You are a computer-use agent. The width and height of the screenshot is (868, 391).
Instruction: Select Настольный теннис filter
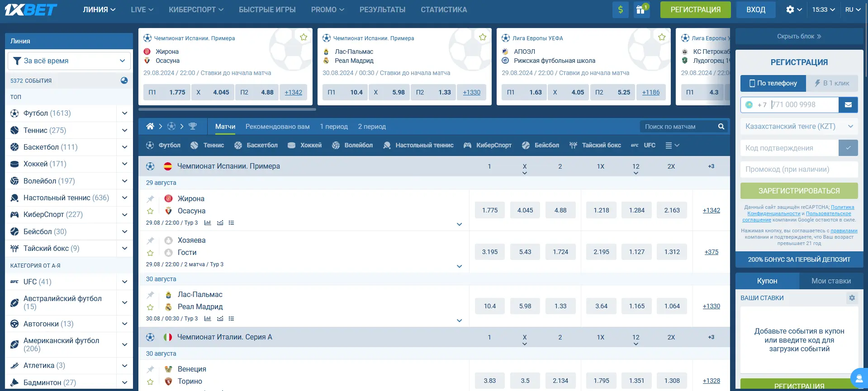click(418, 145)
